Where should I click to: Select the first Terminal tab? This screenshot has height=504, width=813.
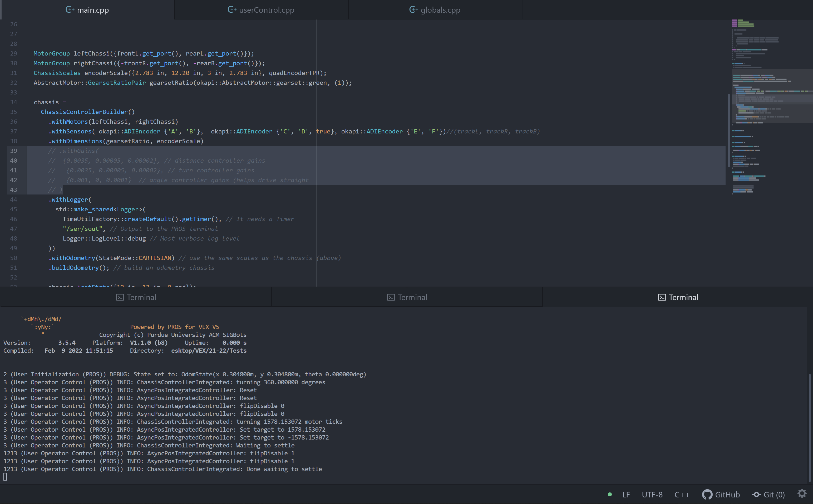[x=136, y=297]
